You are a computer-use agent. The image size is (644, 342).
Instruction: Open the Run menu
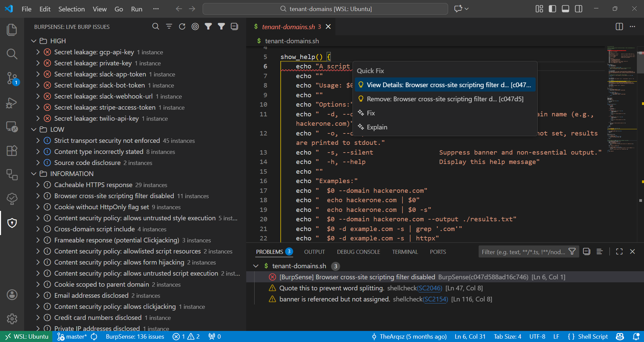136,9
